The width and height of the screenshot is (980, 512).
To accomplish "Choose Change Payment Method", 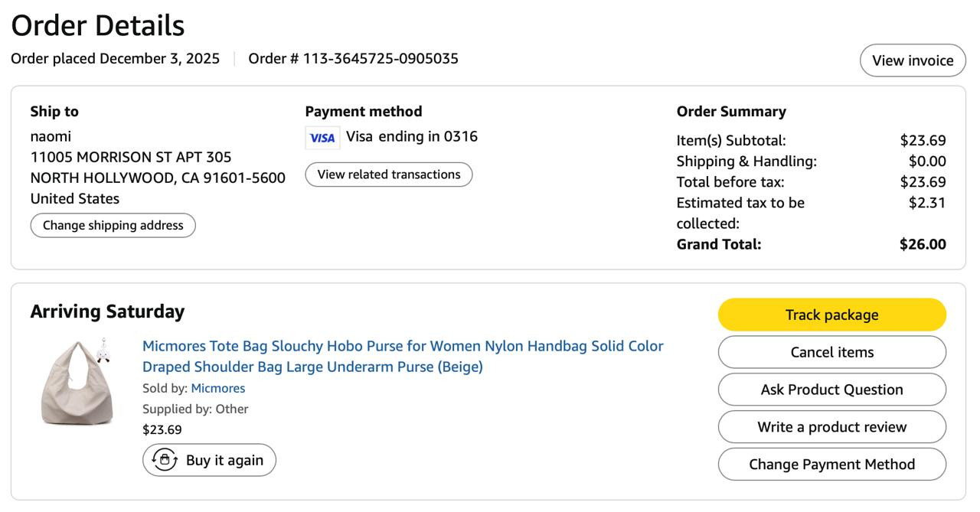I will coord(831,465).
